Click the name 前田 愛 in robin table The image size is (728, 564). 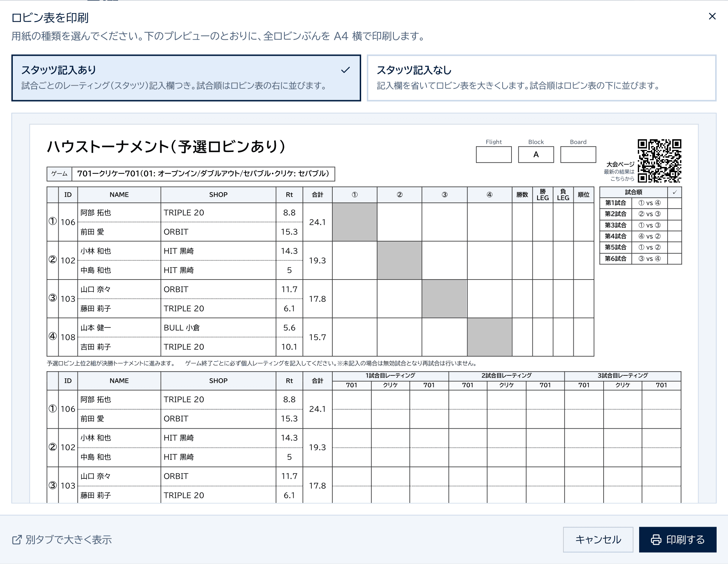point(92,232)
